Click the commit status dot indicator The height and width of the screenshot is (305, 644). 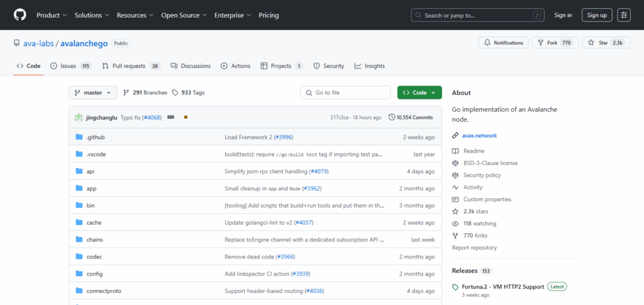[186, 118]
